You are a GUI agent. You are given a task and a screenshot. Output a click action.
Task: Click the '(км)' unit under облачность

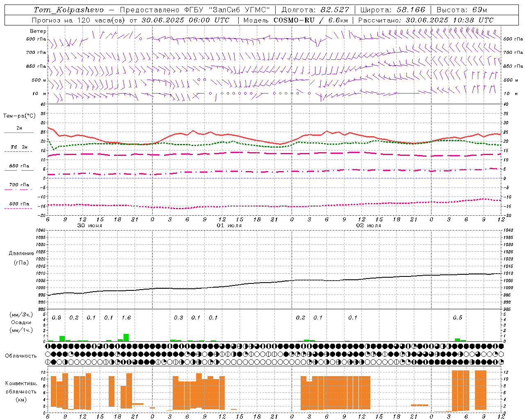(x=21, y=399)
